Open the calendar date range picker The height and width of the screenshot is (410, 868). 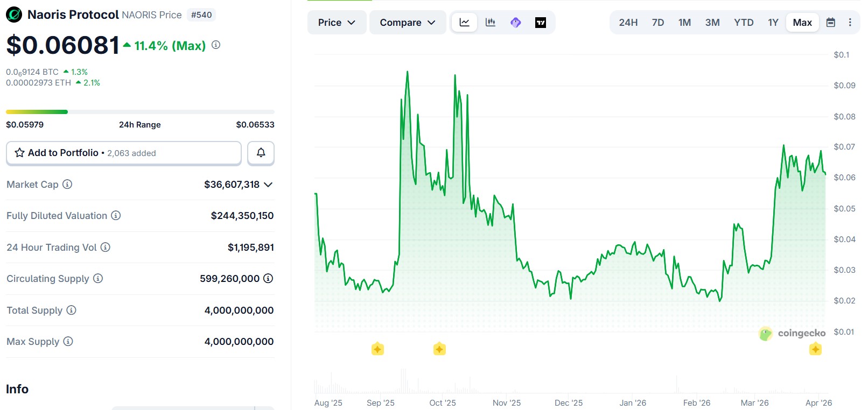830,23
